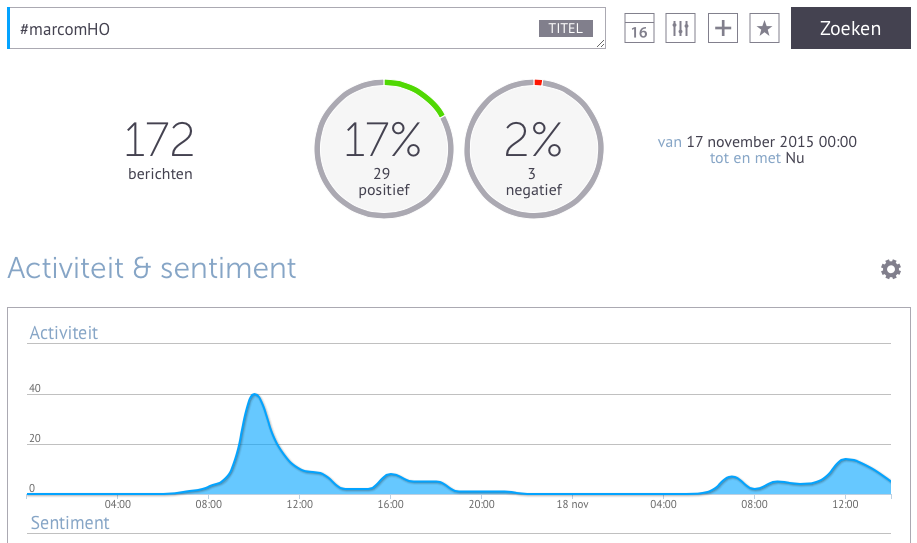This screenshot has width=917, height=543.
Task: Click the 20:00 axis label
Action: [x=481, y=504]
